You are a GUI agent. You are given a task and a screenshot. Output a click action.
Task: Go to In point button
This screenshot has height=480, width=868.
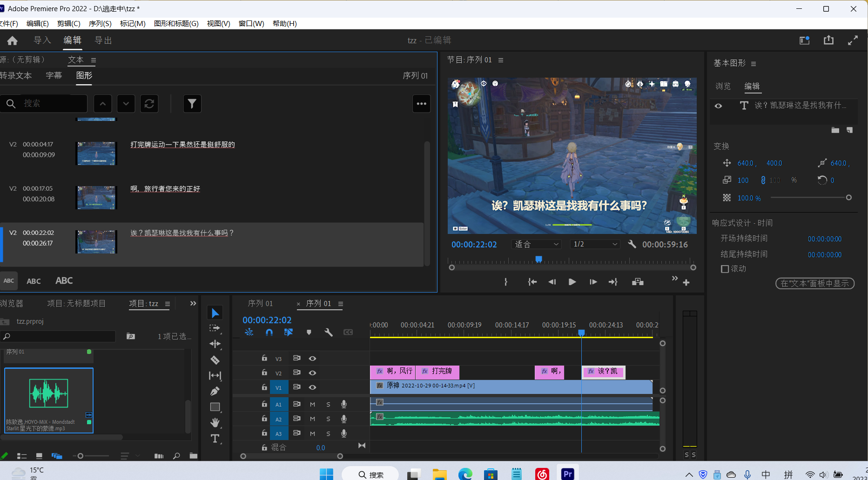click(x=532, y=282)
